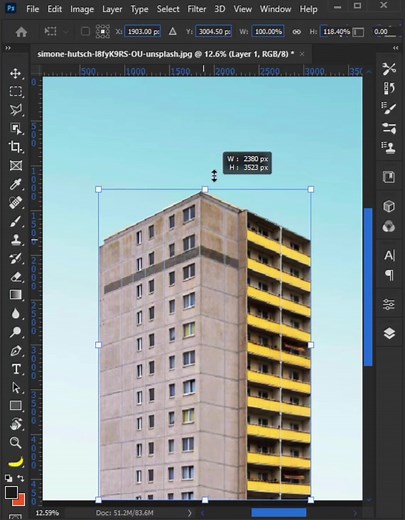This screenshot has width=405, height=520.
Task: Select the Blur tool
Action: tap(15, 313)
